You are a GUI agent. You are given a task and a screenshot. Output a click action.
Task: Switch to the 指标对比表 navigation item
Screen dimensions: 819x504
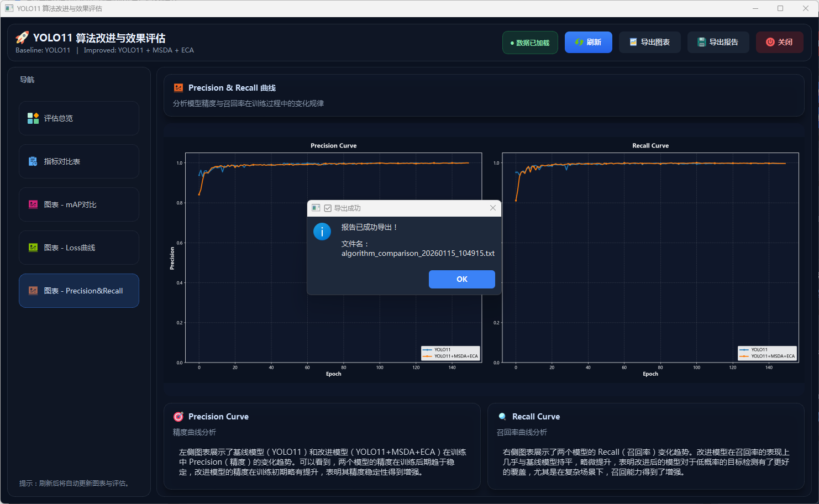(x=79, y=161)
